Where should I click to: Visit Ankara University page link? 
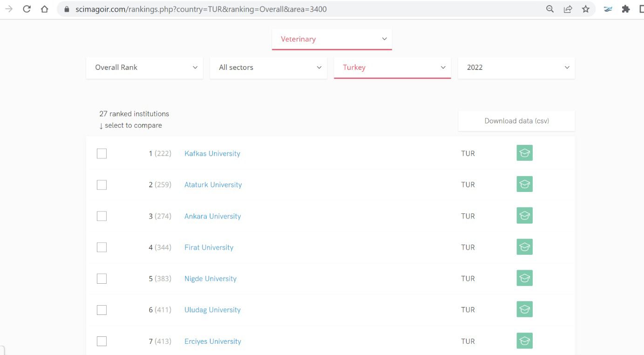[213, 216]
